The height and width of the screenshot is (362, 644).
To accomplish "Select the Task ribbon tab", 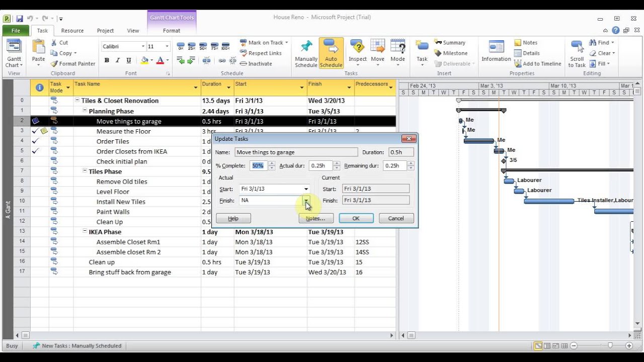I will coord(42,31).
